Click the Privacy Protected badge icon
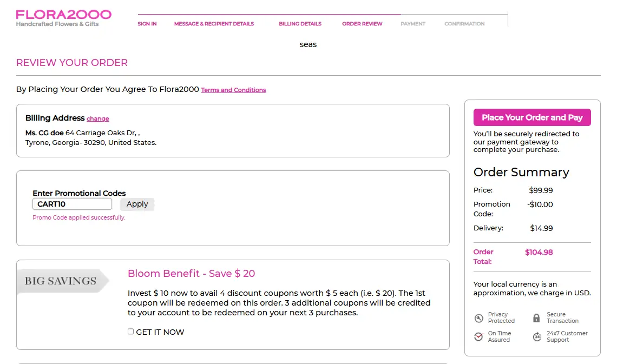 click(x=478, y=318)
